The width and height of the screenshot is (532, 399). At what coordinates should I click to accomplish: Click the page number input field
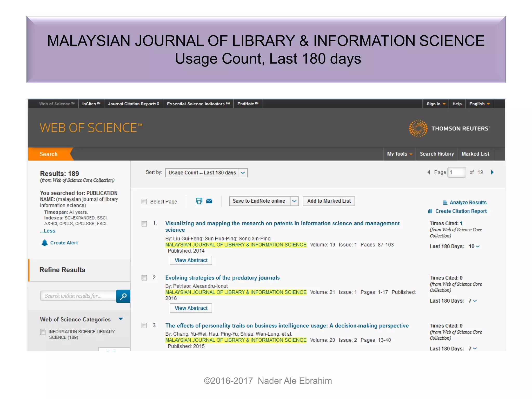coord(456,172)
